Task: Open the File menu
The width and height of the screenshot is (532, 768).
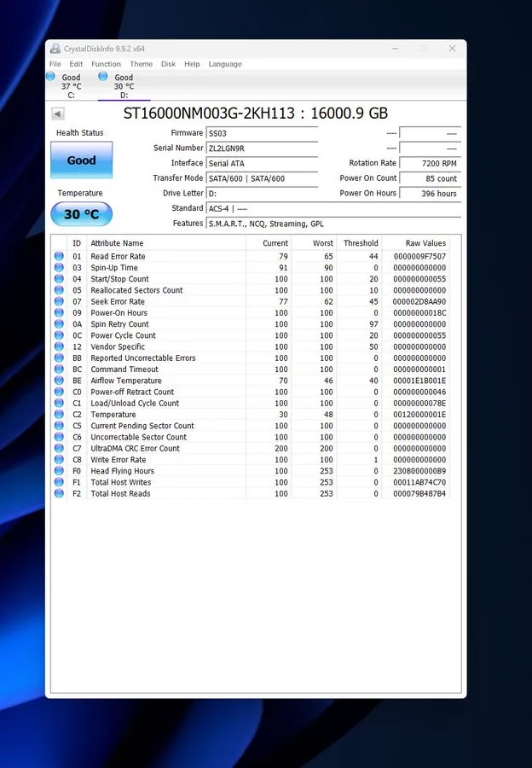Action: (x=55, y=64)
